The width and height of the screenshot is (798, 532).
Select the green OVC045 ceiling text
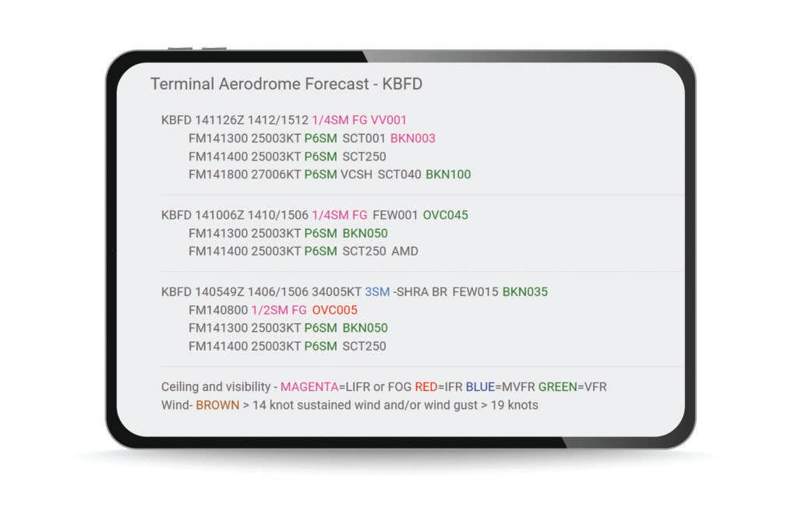(445, 215)
